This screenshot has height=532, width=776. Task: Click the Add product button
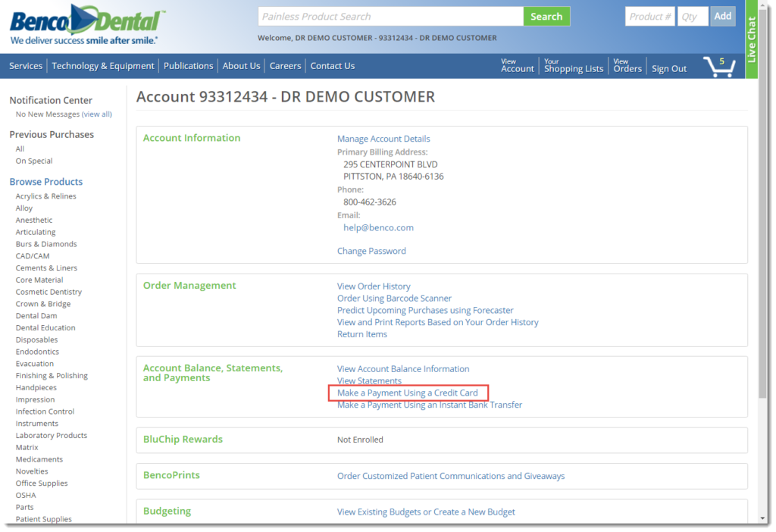click(x=722, y=16)
